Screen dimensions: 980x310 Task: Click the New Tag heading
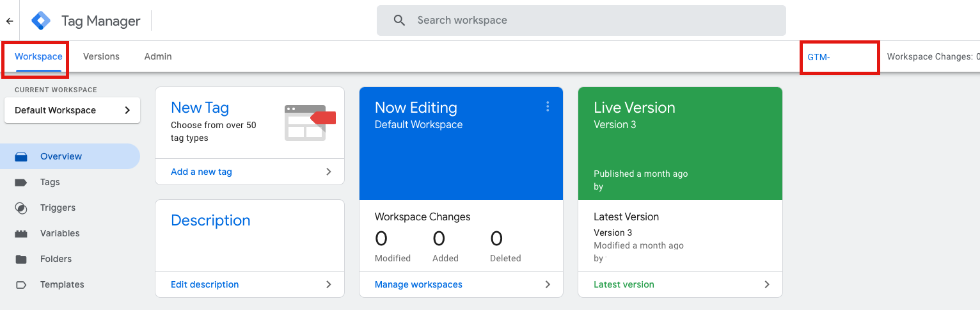[200, 108]
